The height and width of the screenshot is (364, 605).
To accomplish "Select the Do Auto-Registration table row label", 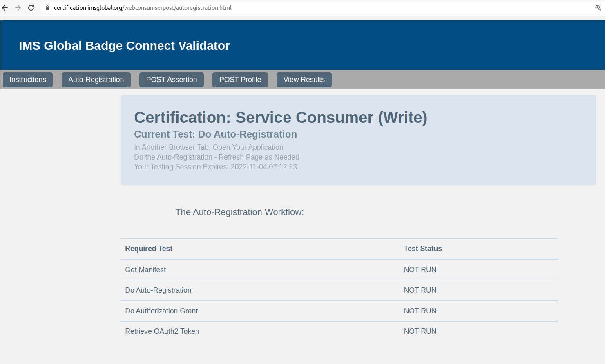I will tap(158, 290).
